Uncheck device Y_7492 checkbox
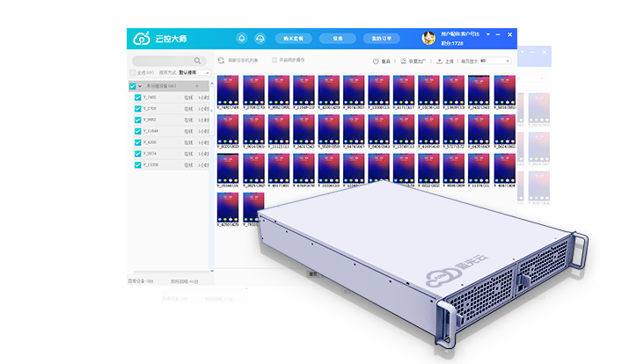 138,98
